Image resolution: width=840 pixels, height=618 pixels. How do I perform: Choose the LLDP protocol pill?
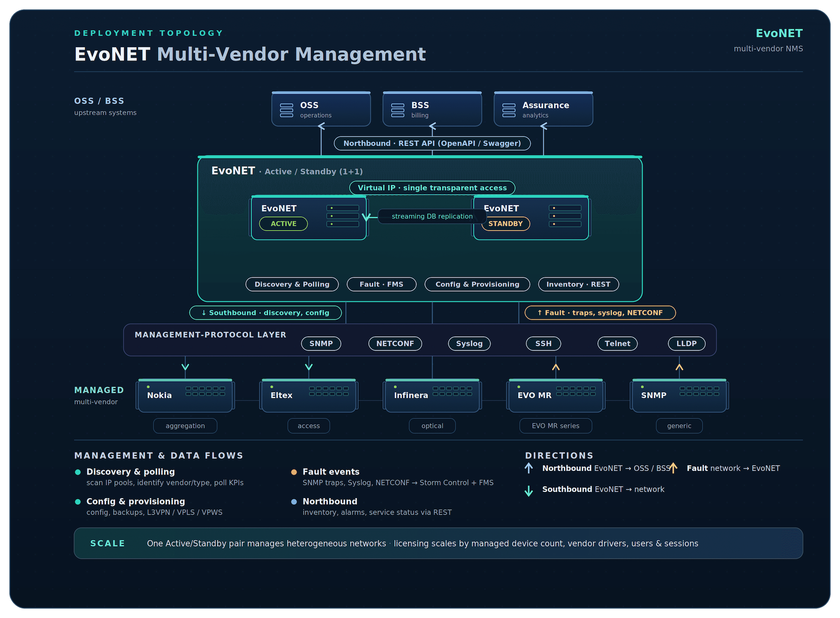687,344
